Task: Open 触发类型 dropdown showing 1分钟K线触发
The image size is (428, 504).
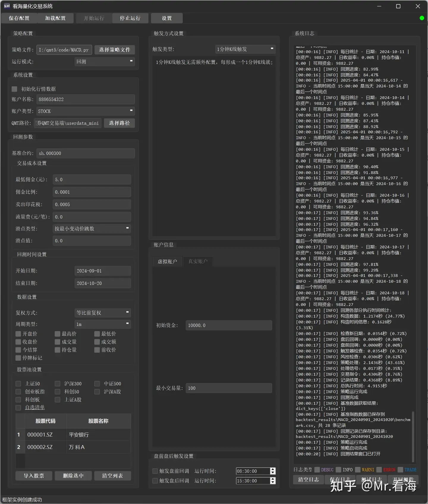Action: [x=246, y=49]
